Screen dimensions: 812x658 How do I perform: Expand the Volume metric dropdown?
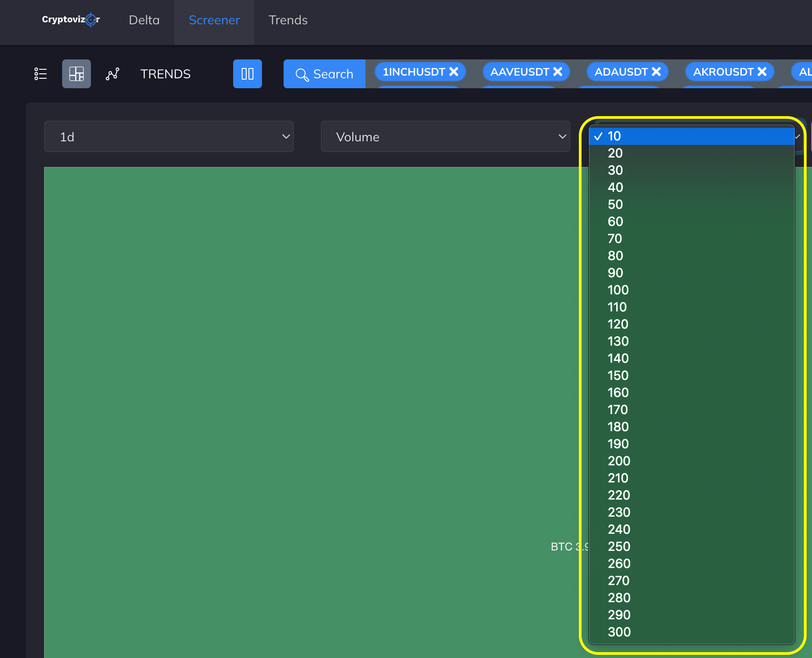(x=446, y=136)
